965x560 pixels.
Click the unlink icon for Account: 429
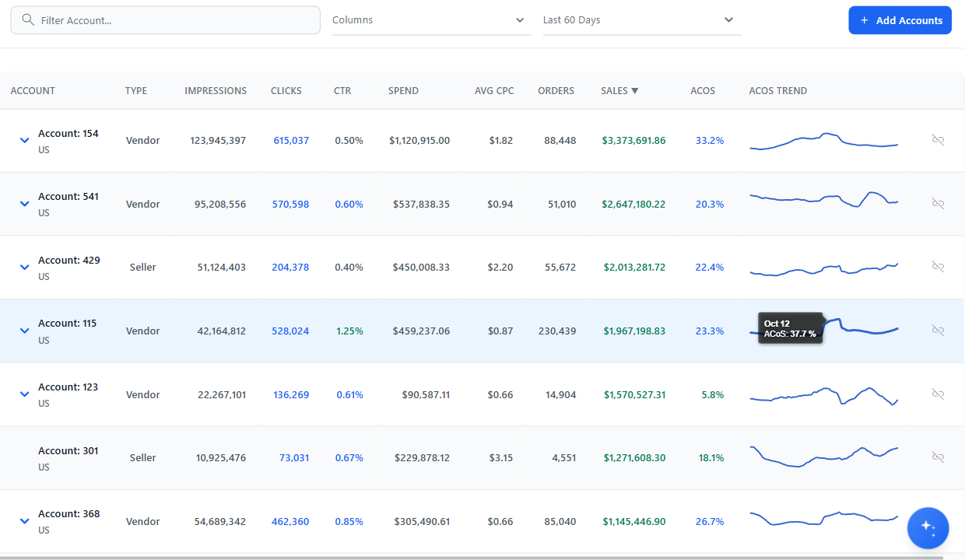point(938,267)
